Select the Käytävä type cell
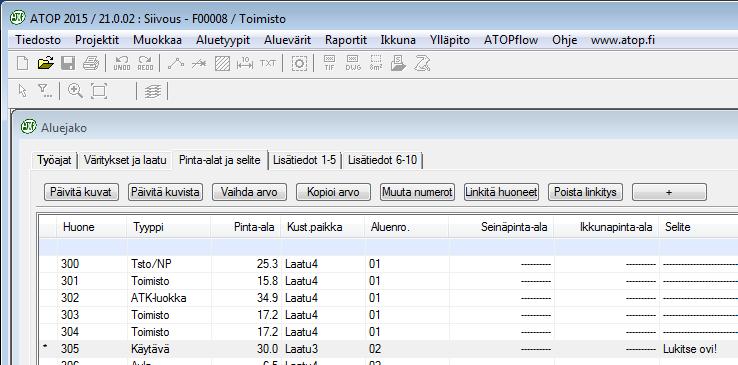Image resolution: width=738 pixels, height=365 pixels. point(168,349)
